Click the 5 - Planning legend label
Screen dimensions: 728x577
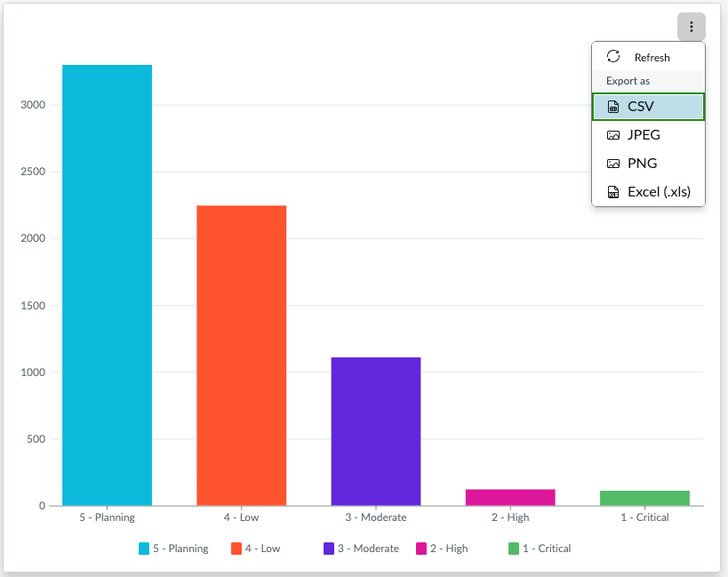tap(180, 549)
